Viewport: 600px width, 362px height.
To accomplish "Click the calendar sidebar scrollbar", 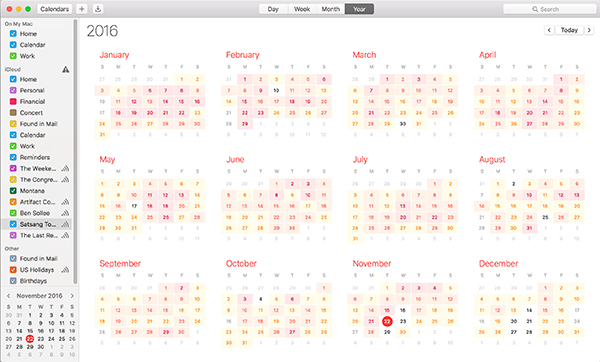I will pyautogui.click(x=75, y=151).
